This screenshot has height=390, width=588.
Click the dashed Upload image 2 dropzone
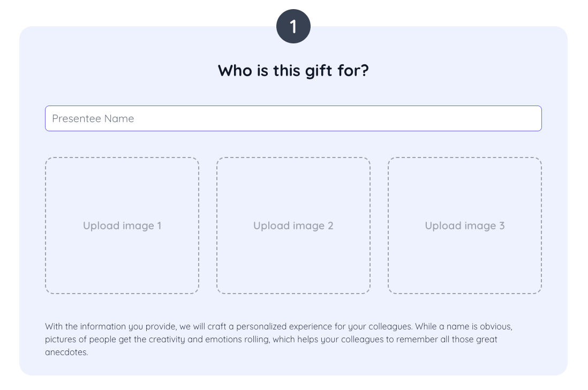tap(293, 226)
